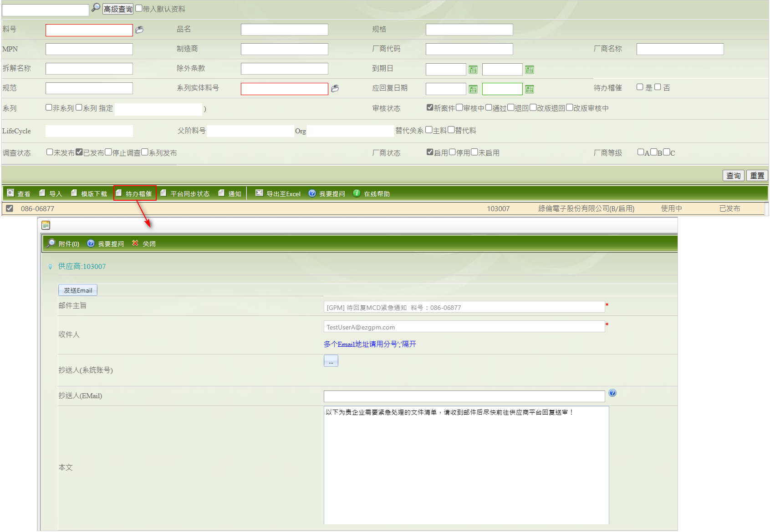Open first calendar picker for 到期日
The width and height of the screenshot is (770, 532).
click(x=473, y=70)
